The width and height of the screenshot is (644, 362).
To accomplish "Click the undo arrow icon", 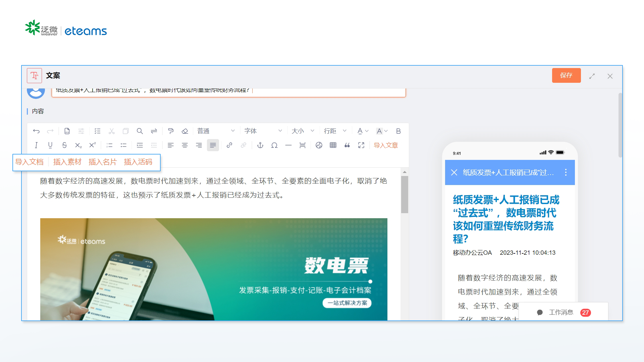I will pyautogui.click(x=36, y=131).
